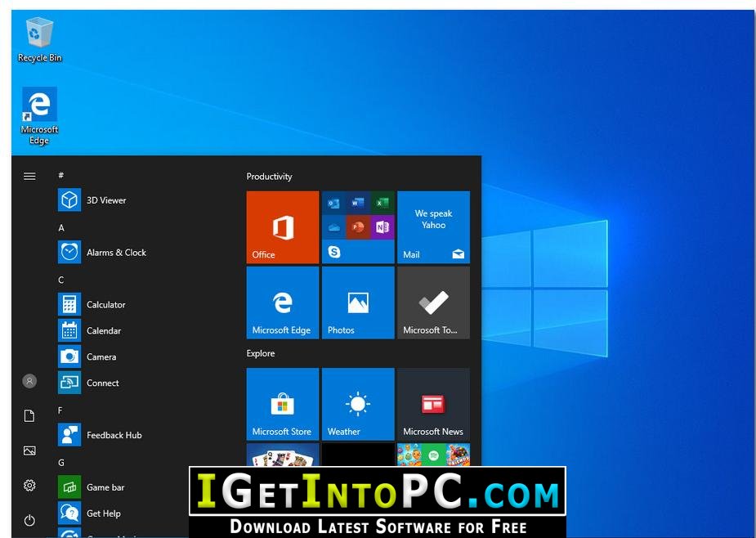This screenshot has height=538, width=756.
Task: Open the Microsoft News tile
Action: 433,405
